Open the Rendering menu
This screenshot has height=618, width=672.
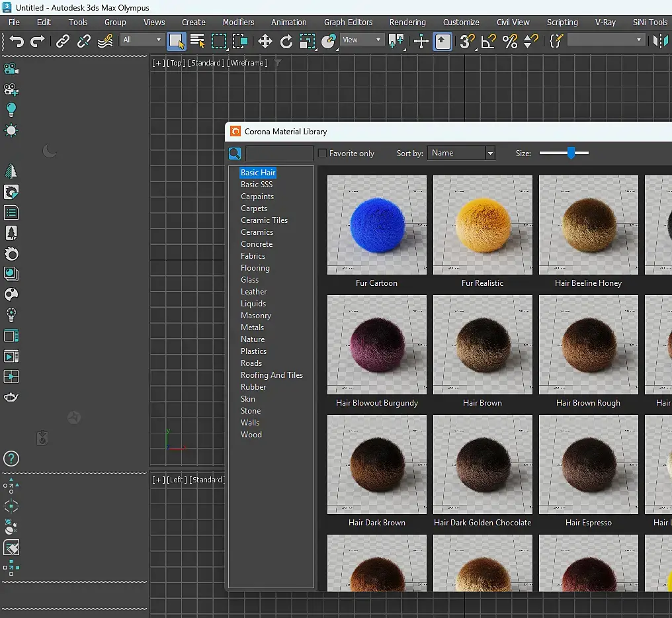[407, 22]
